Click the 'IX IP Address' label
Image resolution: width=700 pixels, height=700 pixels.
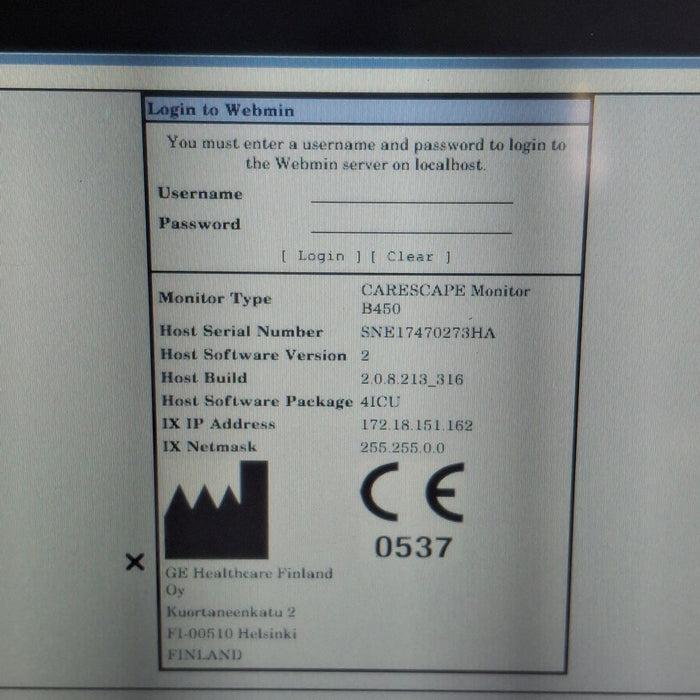pos(218,424)
